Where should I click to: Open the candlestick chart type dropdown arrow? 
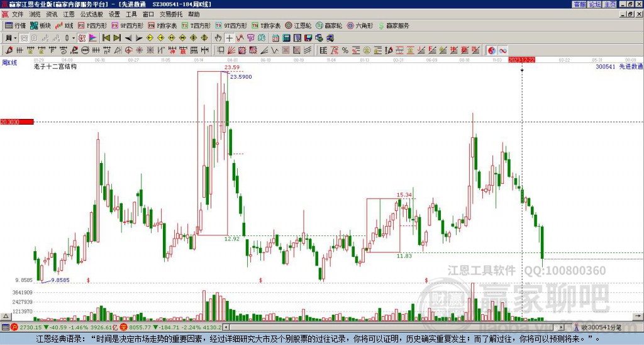(x=74, y=38)
